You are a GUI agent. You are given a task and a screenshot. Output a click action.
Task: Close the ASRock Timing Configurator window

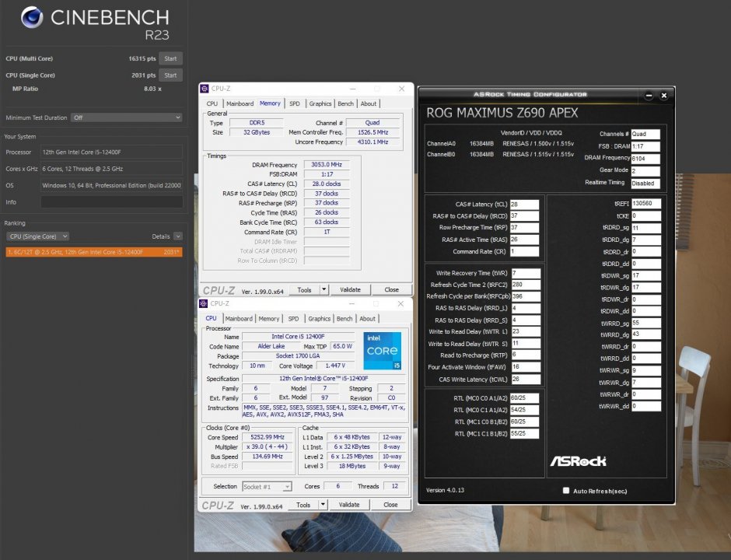tap(663, 96)
